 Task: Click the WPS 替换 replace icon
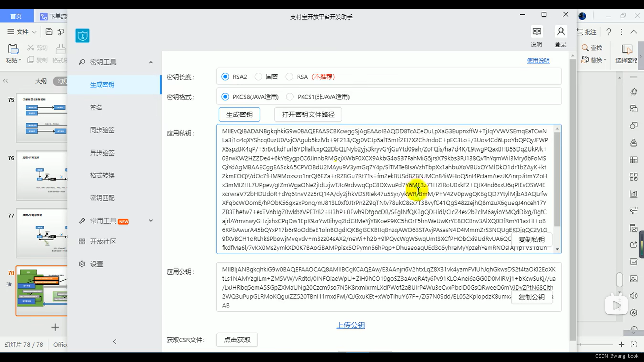[x=585, y=60]
